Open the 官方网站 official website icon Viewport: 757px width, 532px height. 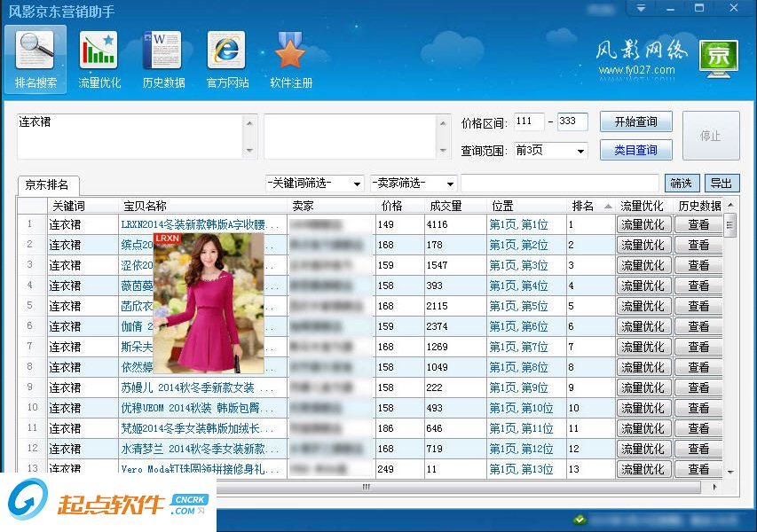227,59
